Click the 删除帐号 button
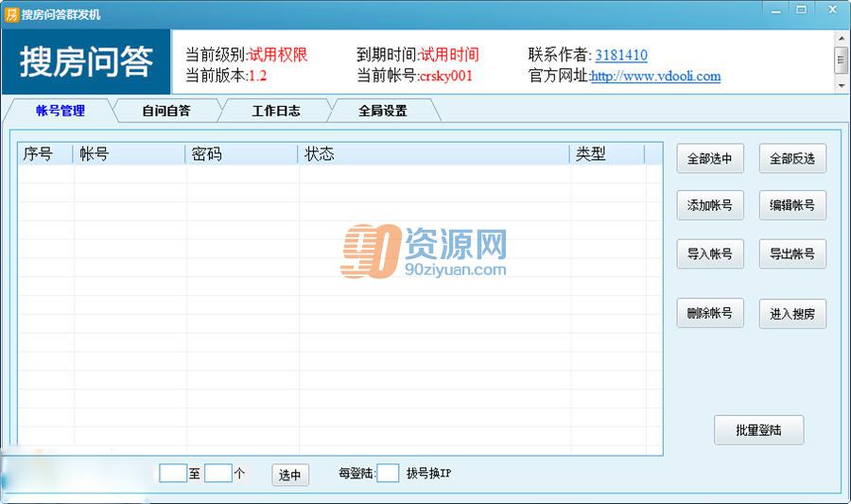 710,313
